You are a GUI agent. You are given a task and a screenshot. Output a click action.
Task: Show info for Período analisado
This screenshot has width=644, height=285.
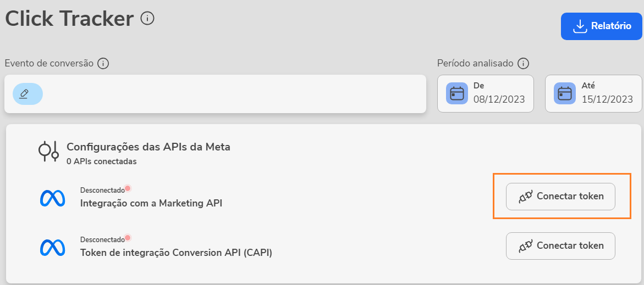coord(523,63)
